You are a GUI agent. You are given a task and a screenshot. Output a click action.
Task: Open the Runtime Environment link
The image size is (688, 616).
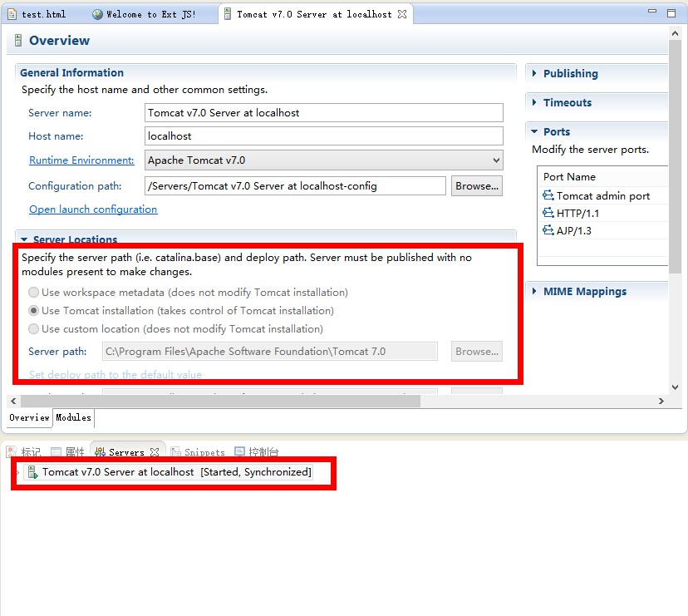tap(81, 160)
